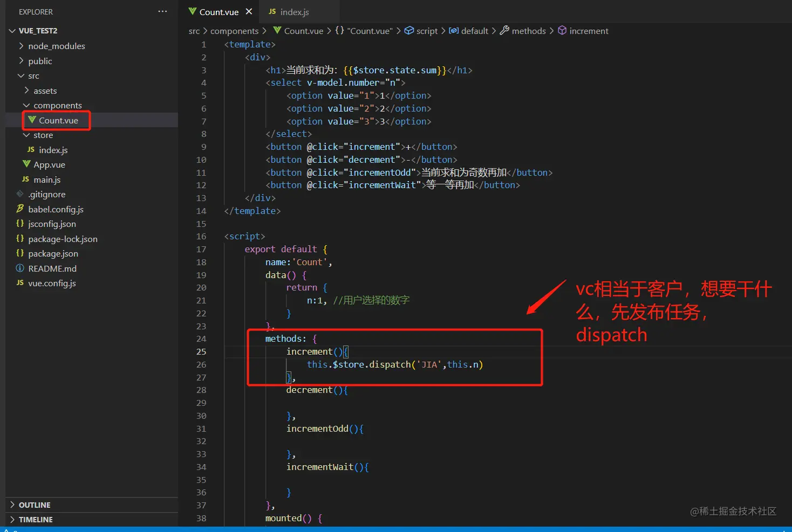This screenshot has width=792, height=532.
Task: Expand the assets folder
Action: click(x=26, y=91)
